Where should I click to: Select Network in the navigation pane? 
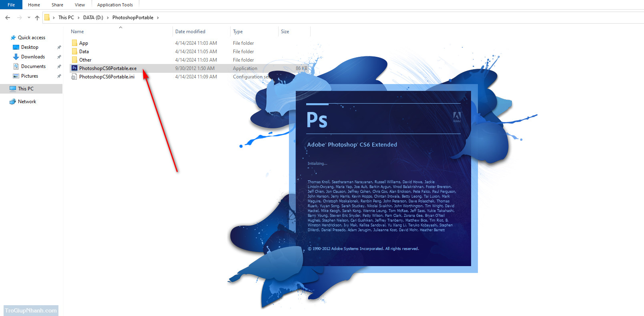pyautogui.click(x=27, y=102)
